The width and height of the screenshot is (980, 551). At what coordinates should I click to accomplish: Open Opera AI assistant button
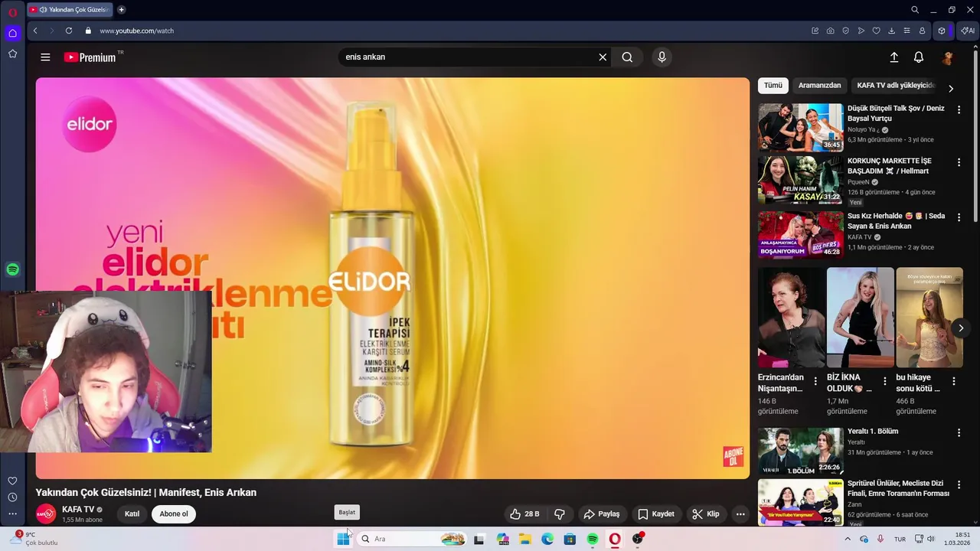pyautogui.click(x=968, y=31)
